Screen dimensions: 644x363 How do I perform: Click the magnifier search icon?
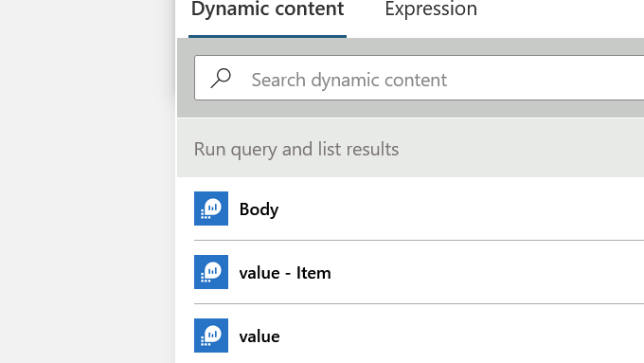(221, 78)
